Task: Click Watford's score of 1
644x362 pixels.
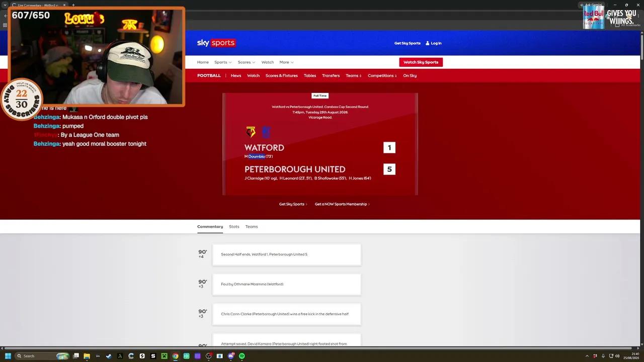Action: 389,148
